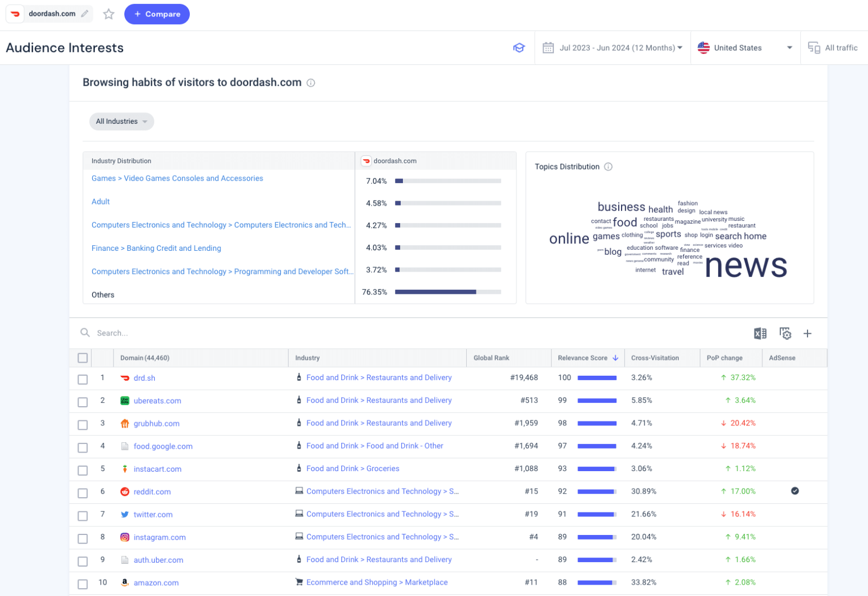
Task: Click the All traffic device icon
Action: point(814,47)
